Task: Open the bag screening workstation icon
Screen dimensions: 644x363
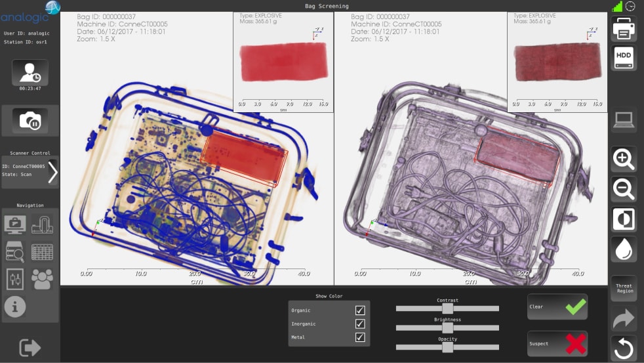Action: [x=15, y=225]
